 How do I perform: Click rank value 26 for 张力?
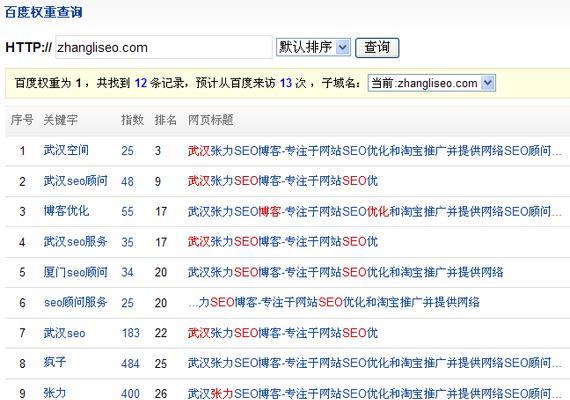pos(161,393)
